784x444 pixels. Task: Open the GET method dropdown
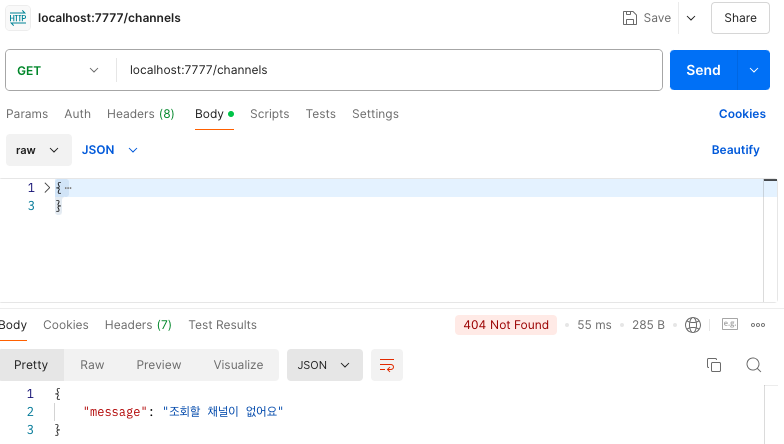[58, 70]
